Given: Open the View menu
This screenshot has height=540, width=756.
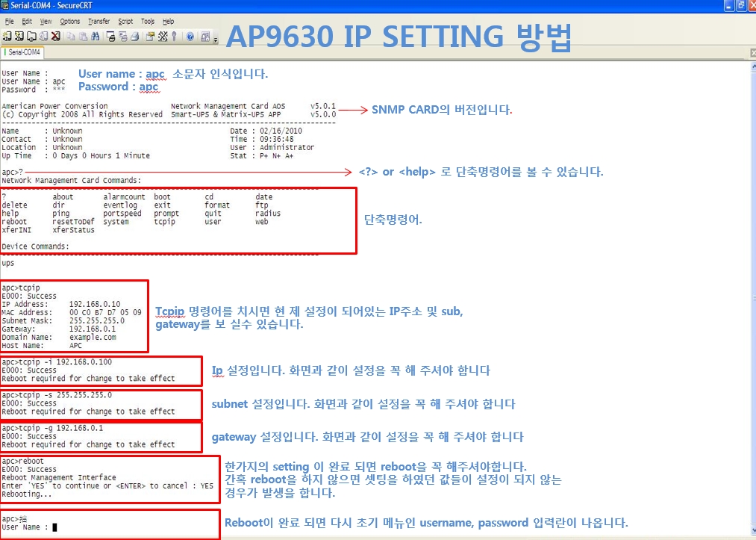Looking at the screenshot, I should pyautogui.click(x=46, y=21).
